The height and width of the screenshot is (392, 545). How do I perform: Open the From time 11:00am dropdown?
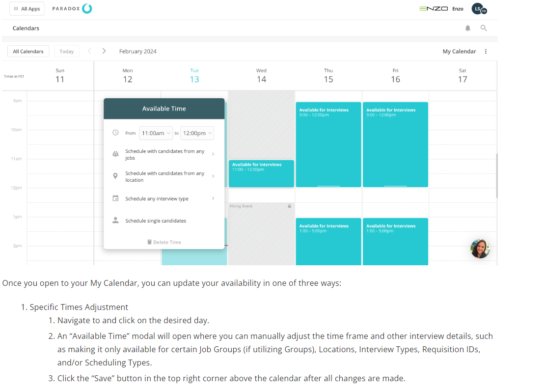click(x=156, y=133)
